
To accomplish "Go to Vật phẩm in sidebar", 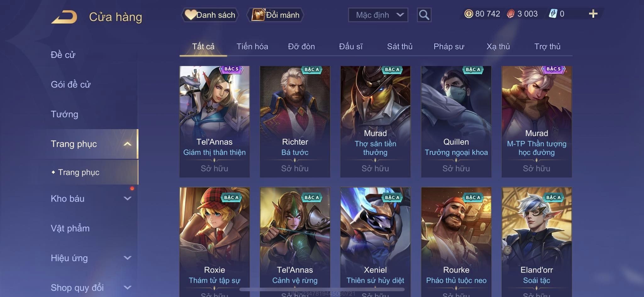I will [x=70, y=228].
